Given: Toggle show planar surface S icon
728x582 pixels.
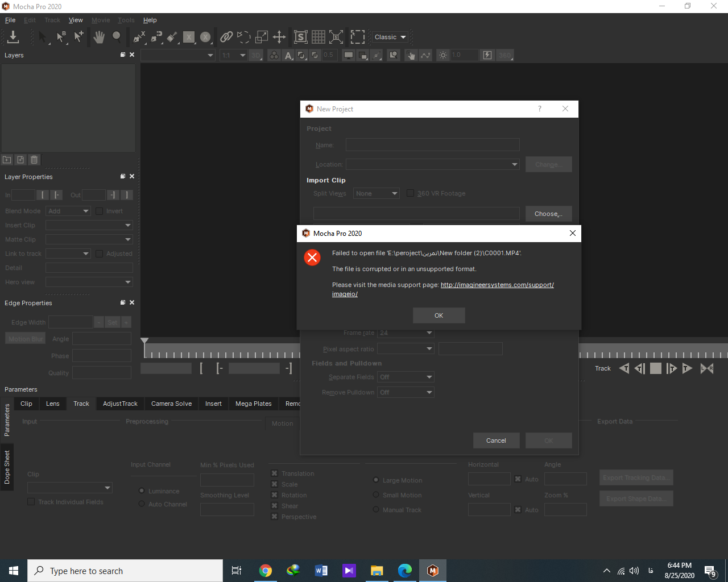Looking at the screenshot, I should tap(300, 37).
